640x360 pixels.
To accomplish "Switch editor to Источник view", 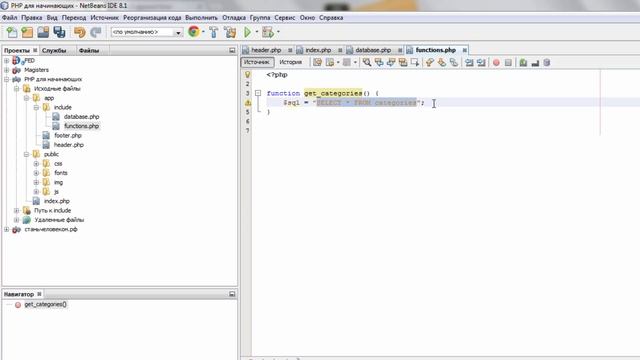I will (x=257, y=62).
